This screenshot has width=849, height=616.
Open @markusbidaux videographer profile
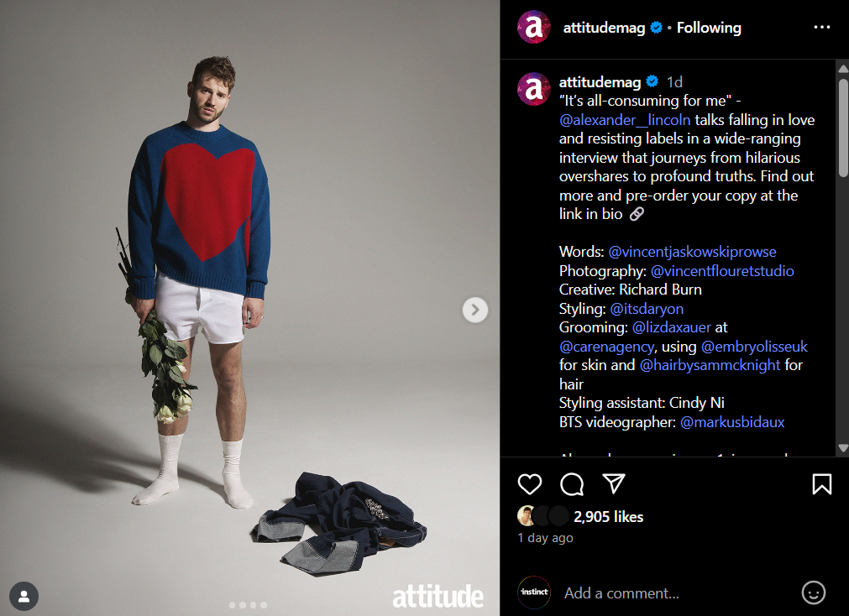pyautogui.click(x=732, y=422)
